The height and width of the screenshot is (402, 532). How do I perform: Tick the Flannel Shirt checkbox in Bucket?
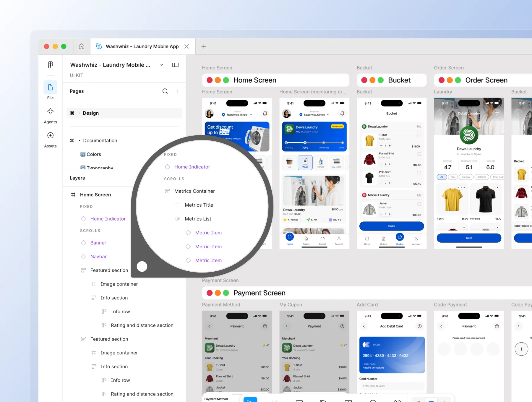(419, 154)
